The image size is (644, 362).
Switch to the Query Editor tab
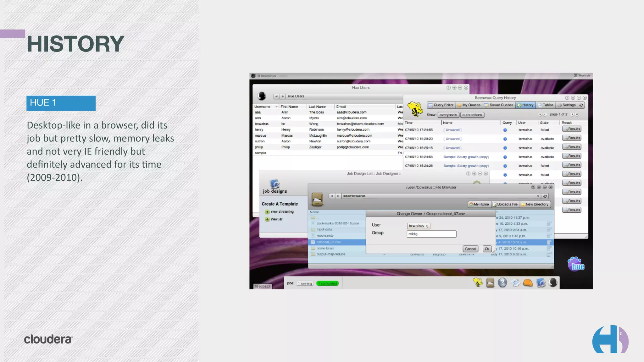[x=441, y=105]
